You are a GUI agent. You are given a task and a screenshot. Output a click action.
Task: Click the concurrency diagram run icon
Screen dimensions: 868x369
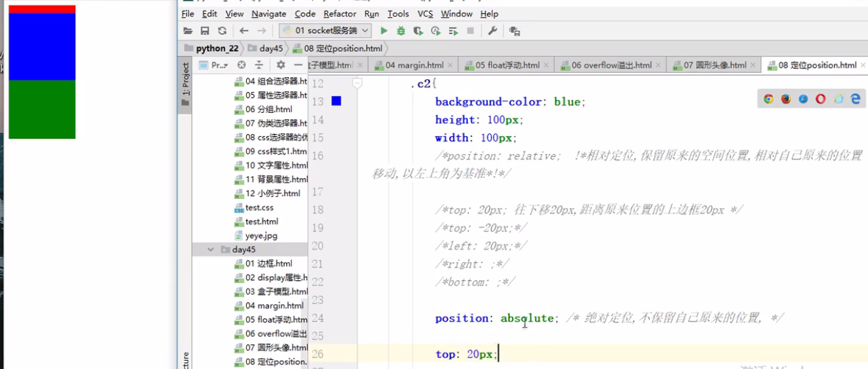453,31
